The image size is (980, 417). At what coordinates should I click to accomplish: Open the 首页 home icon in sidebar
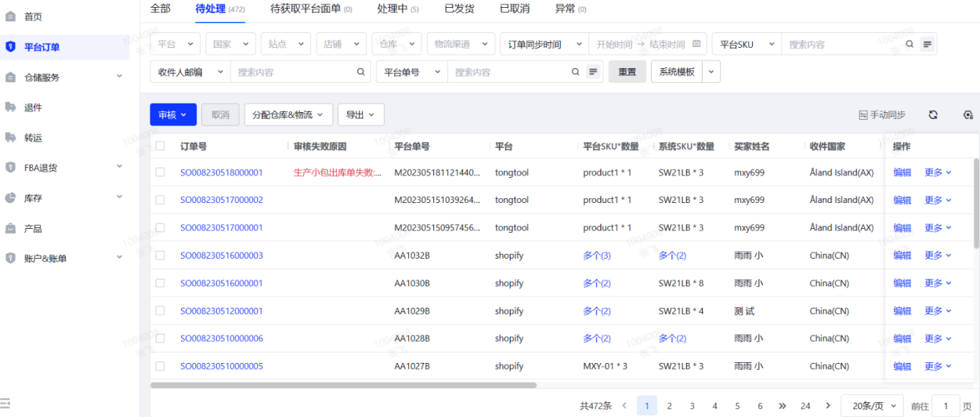[10, 16]
